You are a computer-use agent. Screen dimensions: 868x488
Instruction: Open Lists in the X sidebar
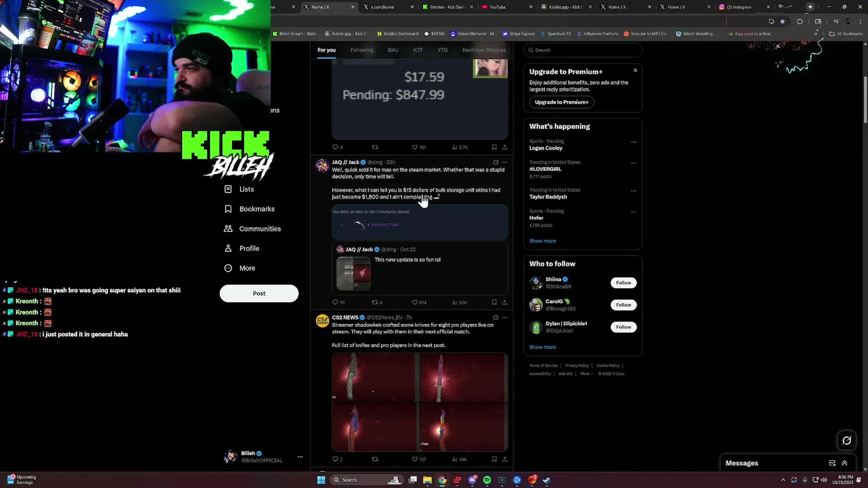[x=239, y=189]
